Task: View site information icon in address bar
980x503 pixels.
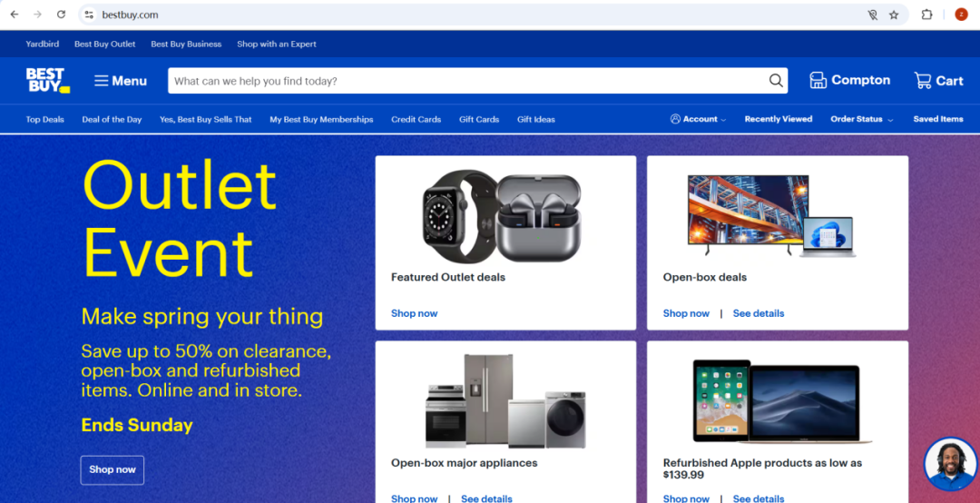Action: pyautogui.click(x=89, y=15)
